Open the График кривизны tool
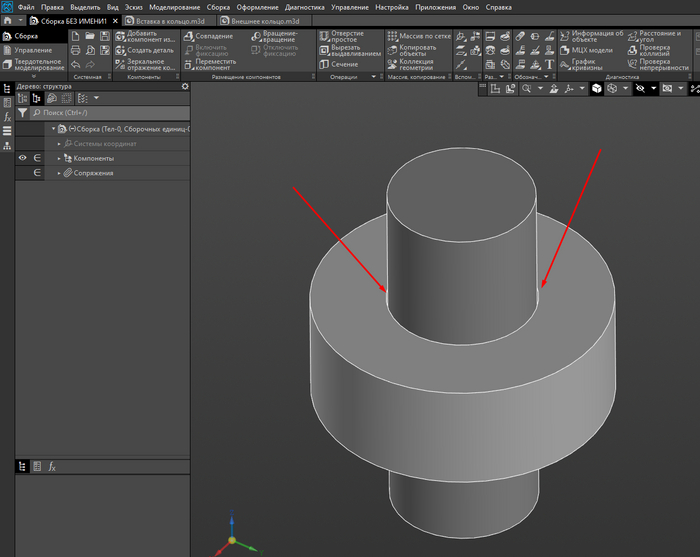Screen dimensions: 700x557 (x=581, y=65)
